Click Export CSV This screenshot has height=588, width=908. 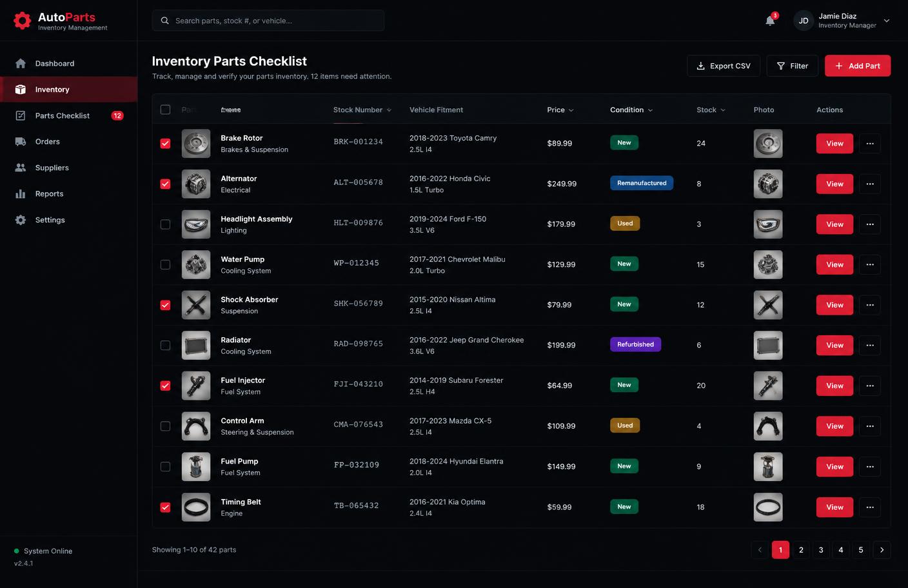(724, 66)
